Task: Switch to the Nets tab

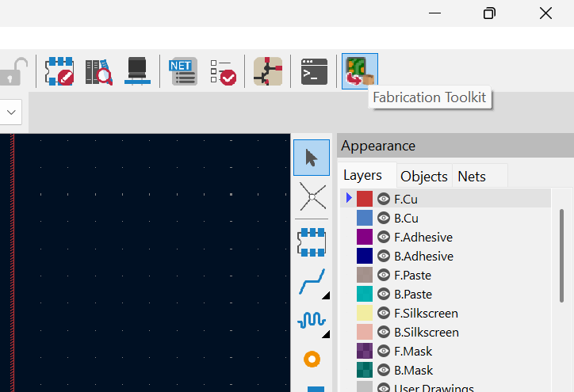Action: (472, 177)
